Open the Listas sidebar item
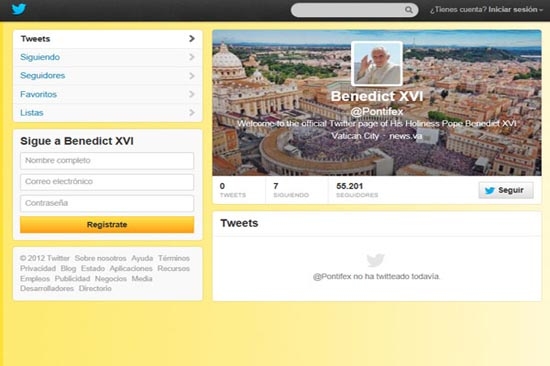Screen dimensions: 550x366 pyautogui.click(x=107, y=113)
